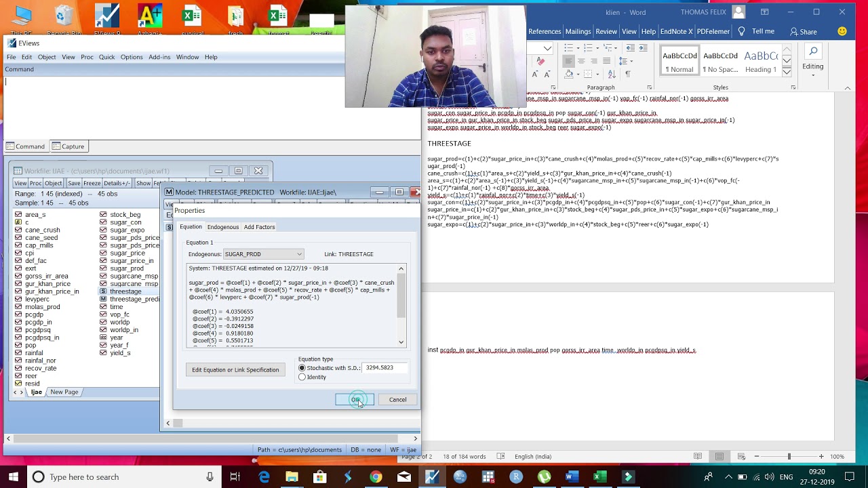Expand Word styles gallery more arrow
868x488 pixels.
[x=787, y=72]
